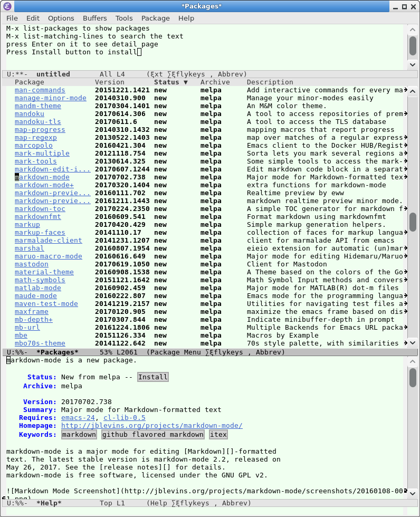Click scroll-up arrow of the Help buffer

tap(413, 361)
